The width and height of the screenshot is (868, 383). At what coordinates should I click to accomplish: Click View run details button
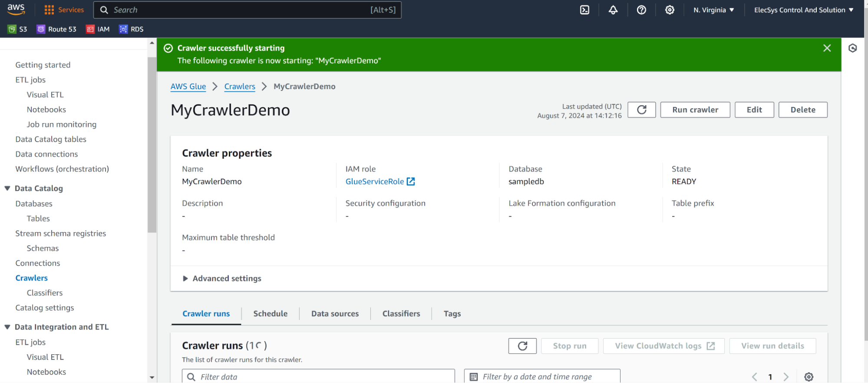pos(772,346)
